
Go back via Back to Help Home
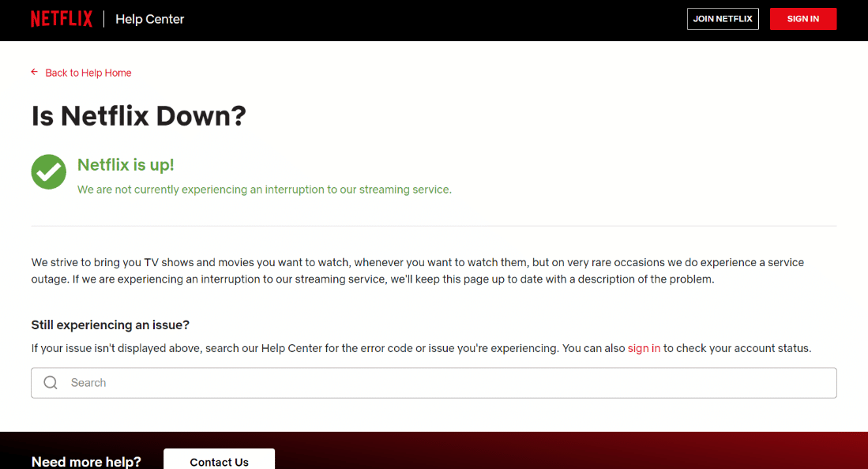88,73
